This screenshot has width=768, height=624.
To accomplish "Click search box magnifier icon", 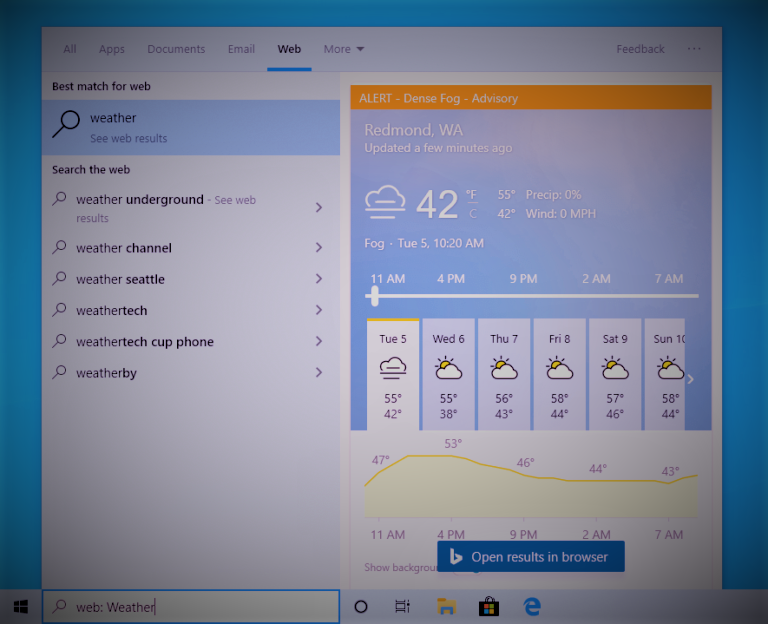I will pos(59,606).
